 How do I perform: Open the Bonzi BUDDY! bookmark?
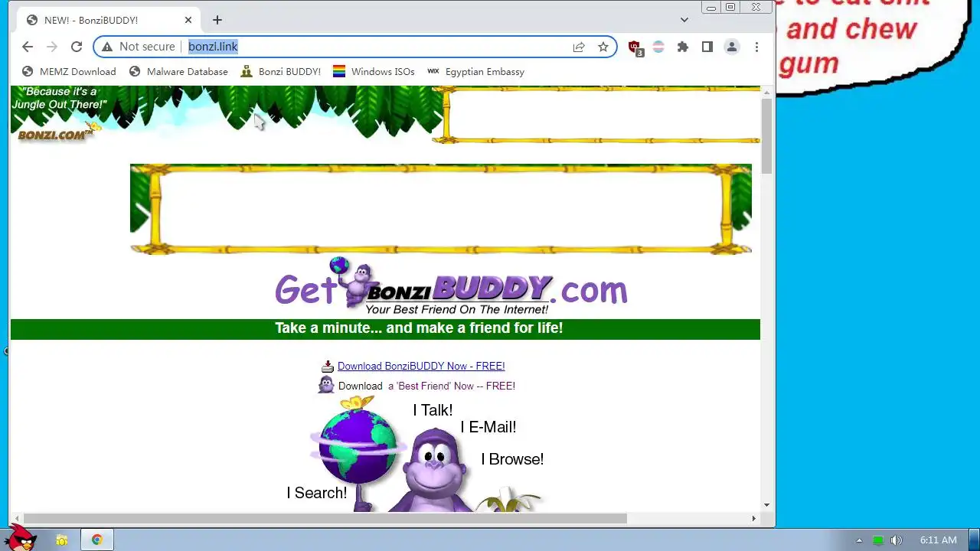pos(281,71)
